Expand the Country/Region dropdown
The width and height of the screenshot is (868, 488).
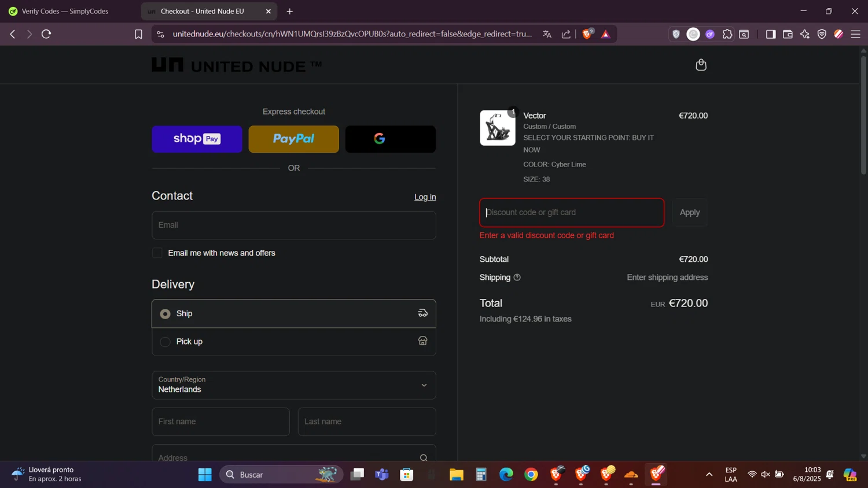click(x=293, y=385)
